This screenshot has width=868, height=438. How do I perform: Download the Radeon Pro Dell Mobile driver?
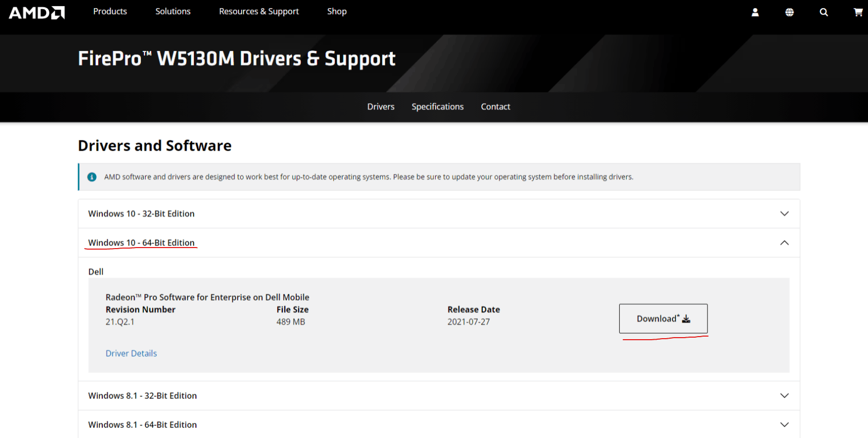tap(663, 319)
